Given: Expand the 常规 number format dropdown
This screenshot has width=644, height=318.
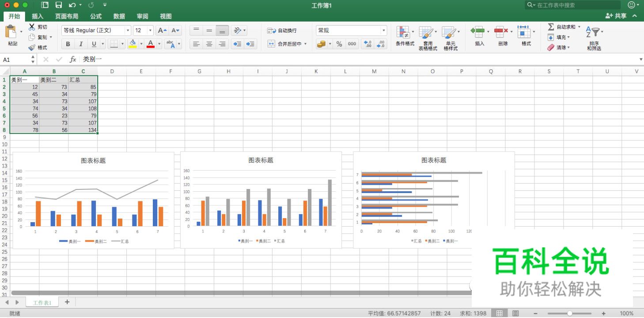Looking at the screenshot, I should pyautogui.click(x=383, y=30).
